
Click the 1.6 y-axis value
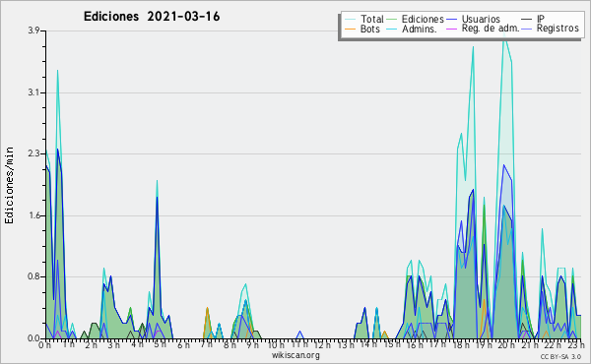click(33, 215)
